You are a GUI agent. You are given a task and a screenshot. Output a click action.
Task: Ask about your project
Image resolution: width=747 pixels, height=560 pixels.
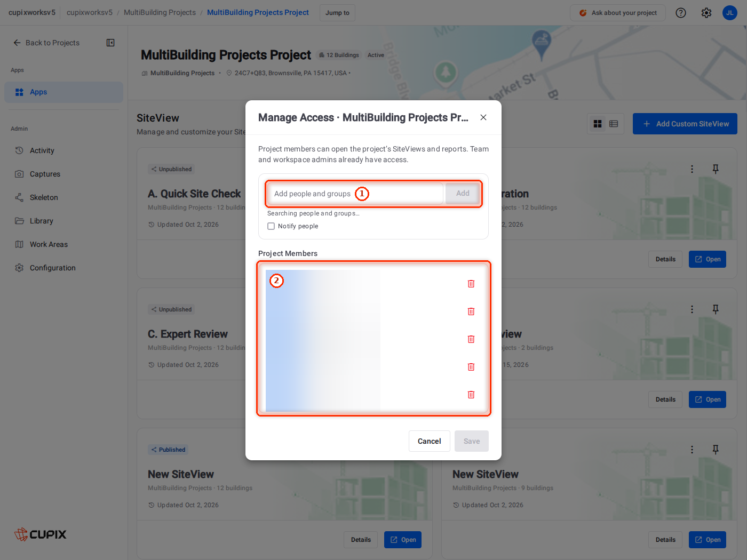618,13
